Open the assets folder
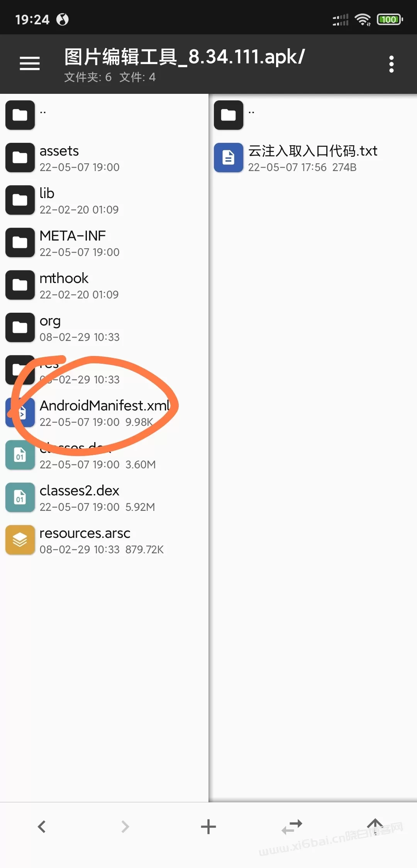 [104, 158]
